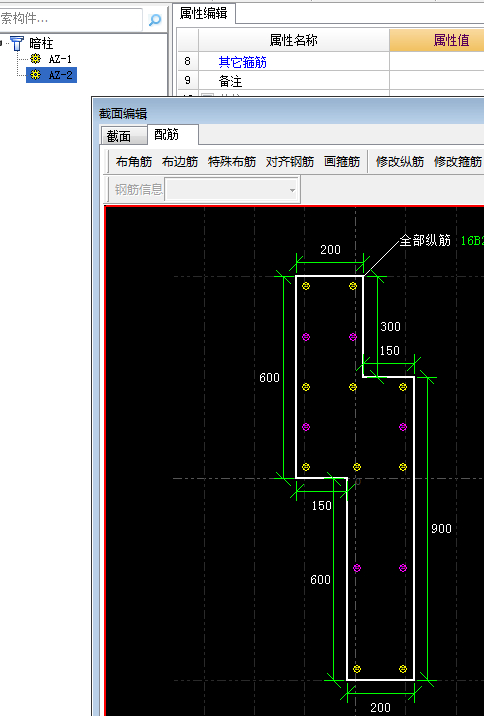Open the 钢筋信息 dropdown
Screen dimensions: 484x716
(232, 189)
